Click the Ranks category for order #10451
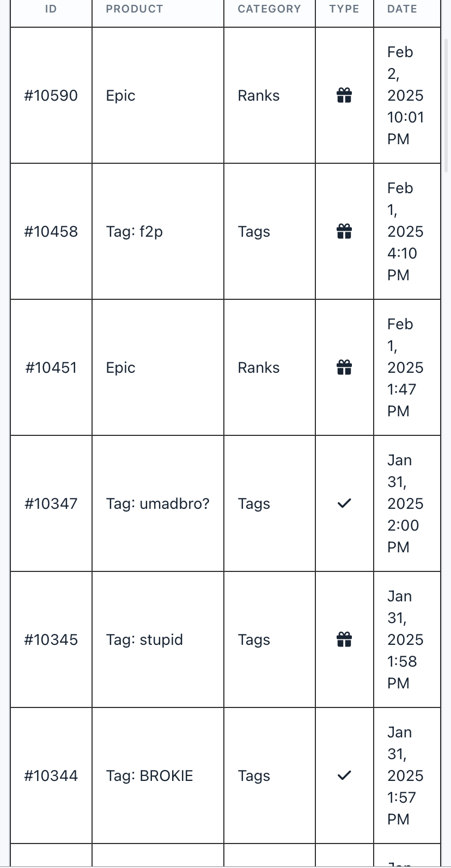 tap(259, 368)
